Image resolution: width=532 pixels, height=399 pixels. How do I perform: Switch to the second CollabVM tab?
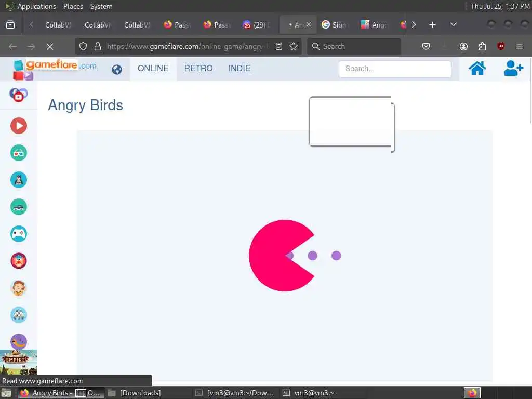pyautogui.click(x=97, y=25)
